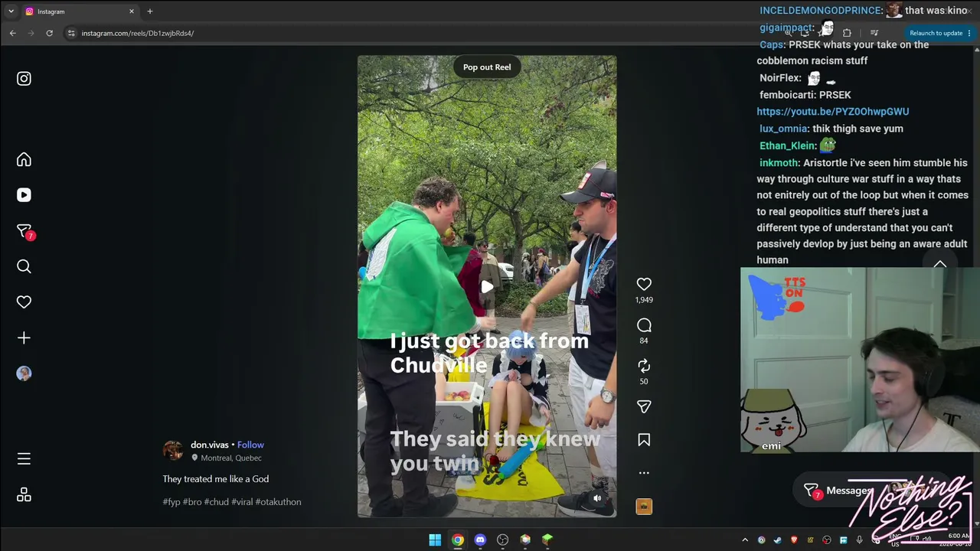Go to Instagram Home feed
980x551 pixels.
point(24,159)
